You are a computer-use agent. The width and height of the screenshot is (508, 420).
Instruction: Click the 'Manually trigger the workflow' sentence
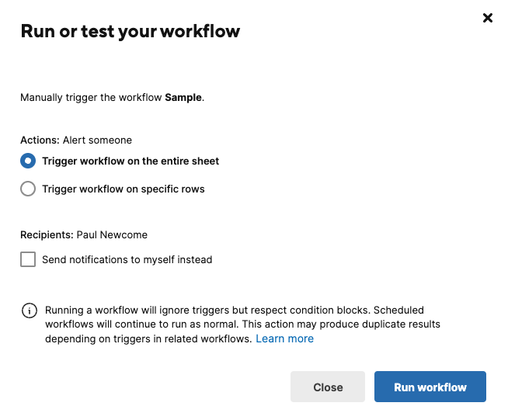[x=112, y=98]
